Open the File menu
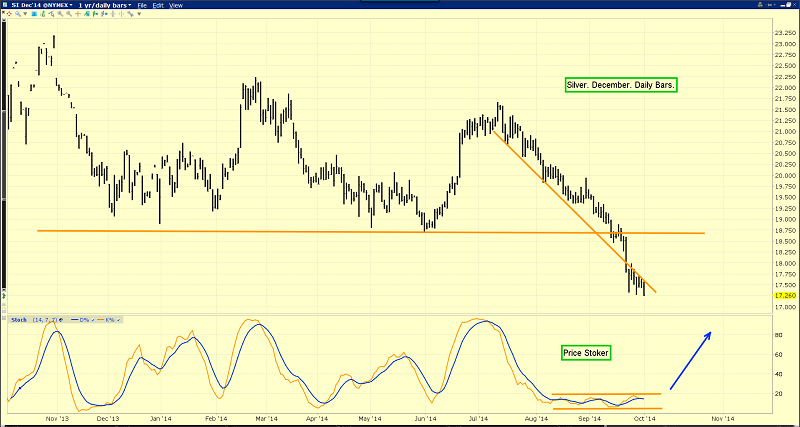The height and width of the screenshot is (427, 800). (142, 6)
